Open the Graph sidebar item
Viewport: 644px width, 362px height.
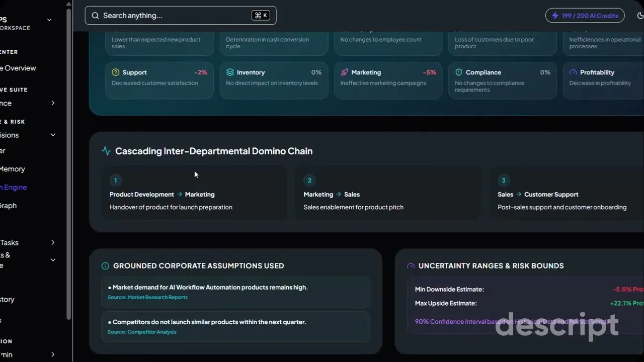[9, 206]
